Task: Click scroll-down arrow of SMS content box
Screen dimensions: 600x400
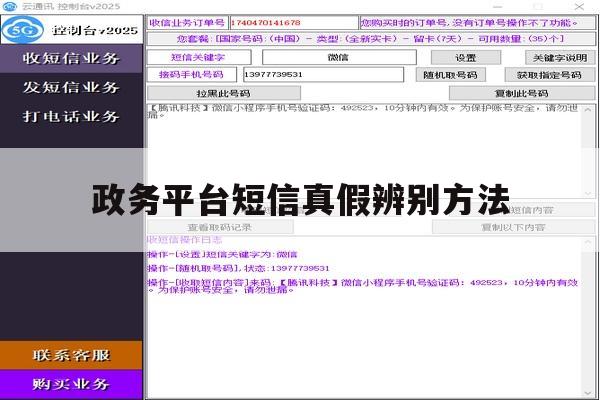Action: (588, 193)
